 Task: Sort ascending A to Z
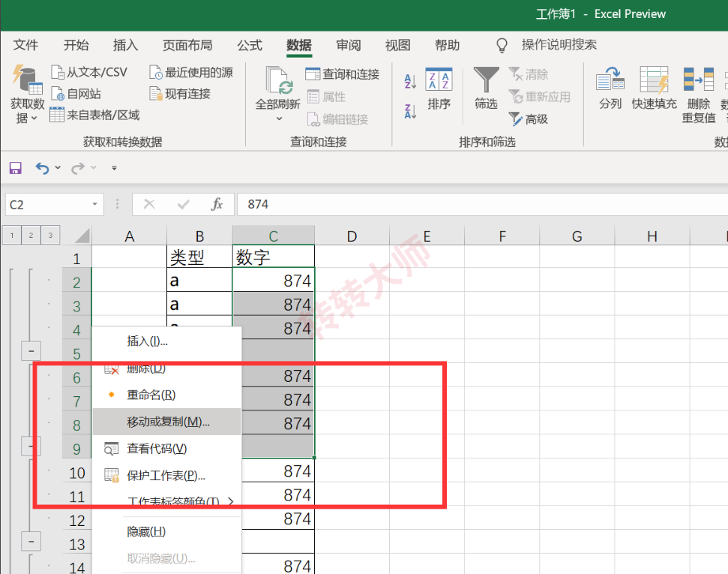(410, 81)
